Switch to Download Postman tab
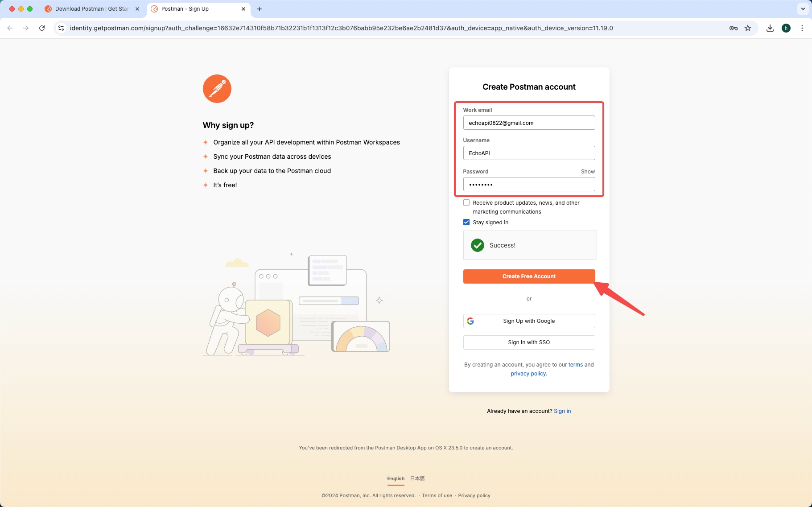812x507 pixels. 92,9
